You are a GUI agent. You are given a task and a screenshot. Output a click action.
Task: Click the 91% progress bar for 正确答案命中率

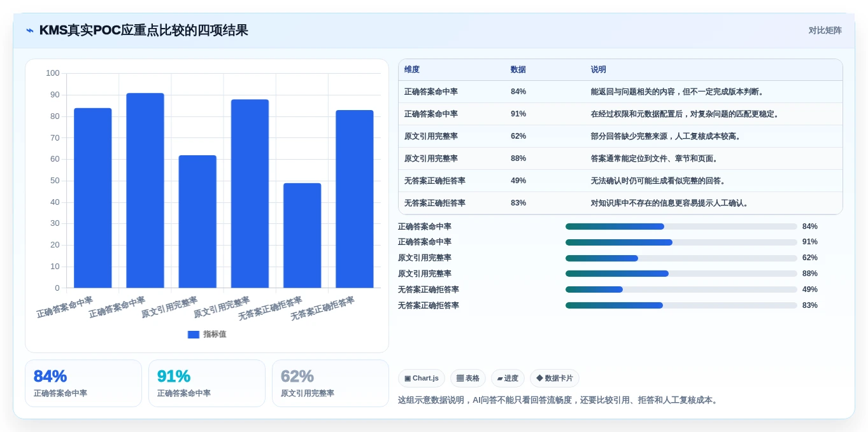(681, 242)
